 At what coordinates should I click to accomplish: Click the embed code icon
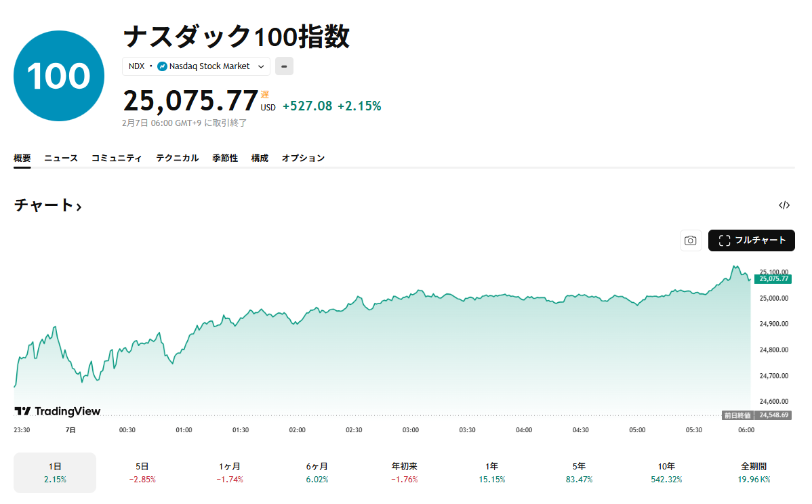(x=784, y=205)
